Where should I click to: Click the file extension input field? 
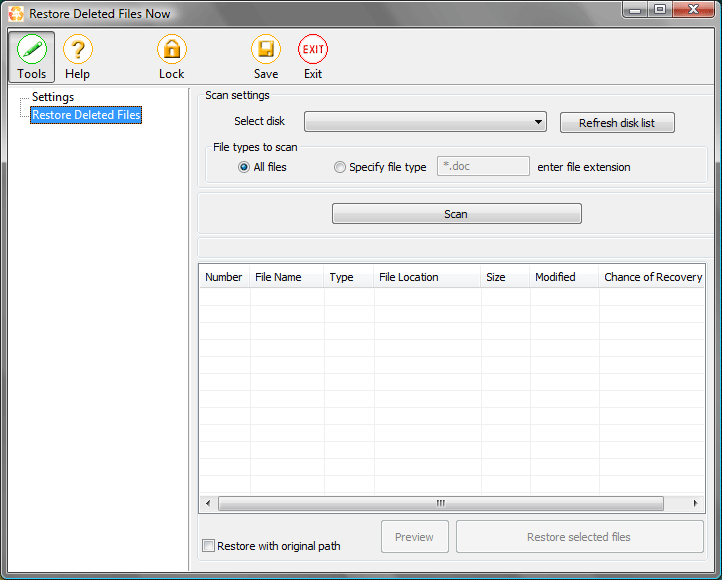[x=483, y=166]
